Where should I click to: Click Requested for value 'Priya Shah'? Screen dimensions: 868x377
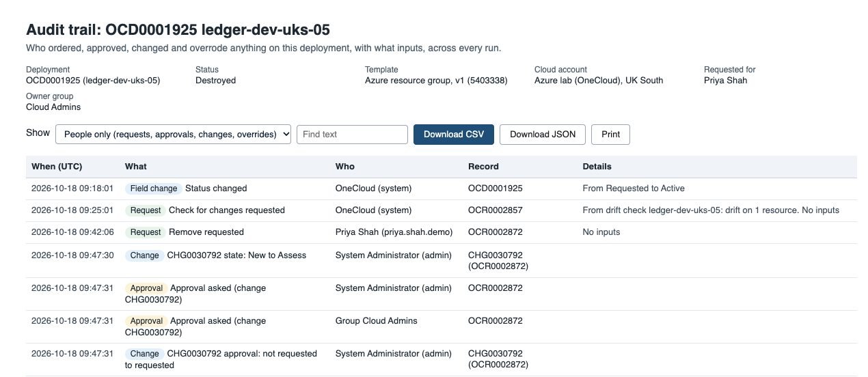point(726,81)
